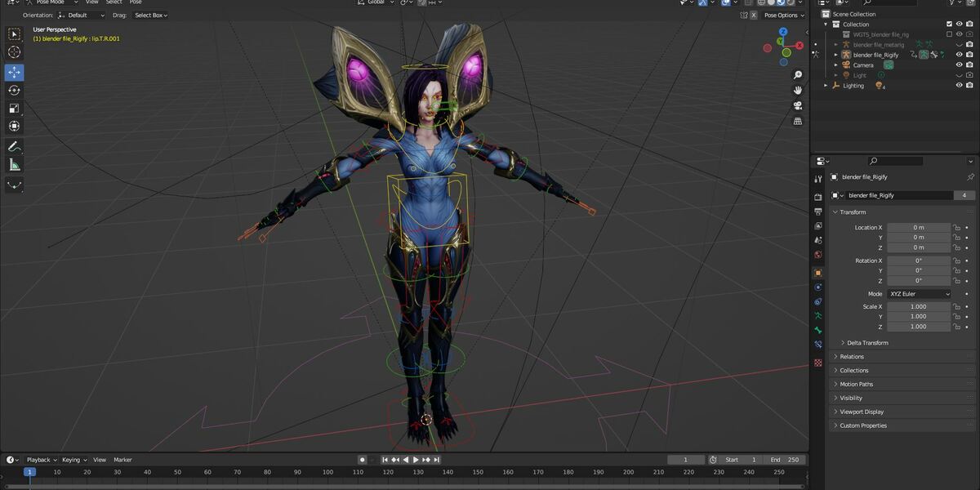Open the Armature data properties tab

pyautogui.click(x=818, y=315)
